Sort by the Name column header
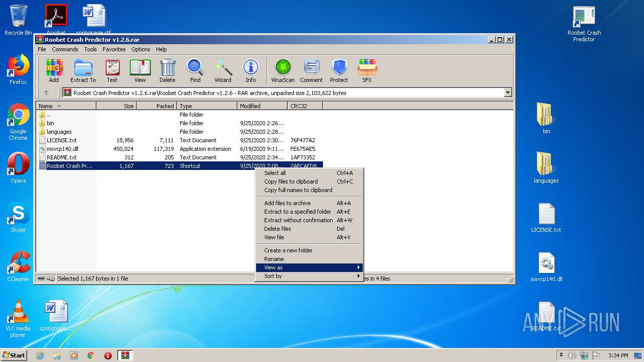 tap(66, 106)
